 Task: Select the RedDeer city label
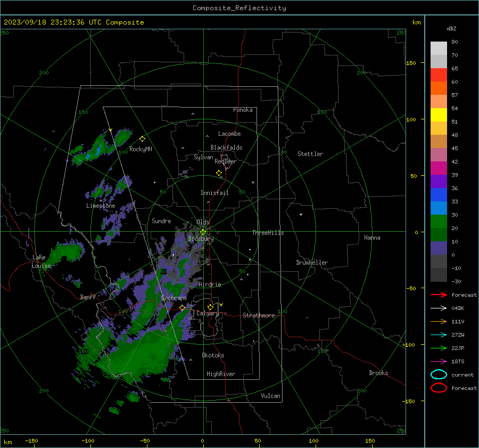click(226, 161)
